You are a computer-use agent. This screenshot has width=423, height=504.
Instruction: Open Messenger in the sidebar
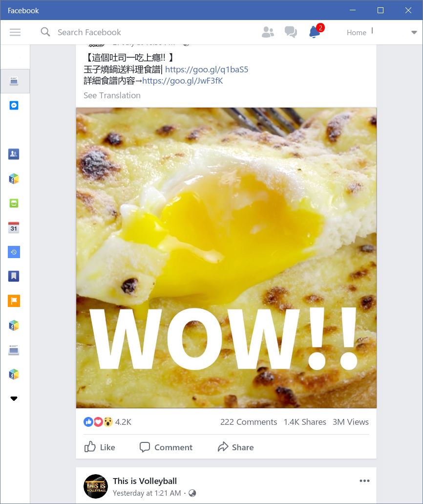pyautogui.click(x=14, y=106)
